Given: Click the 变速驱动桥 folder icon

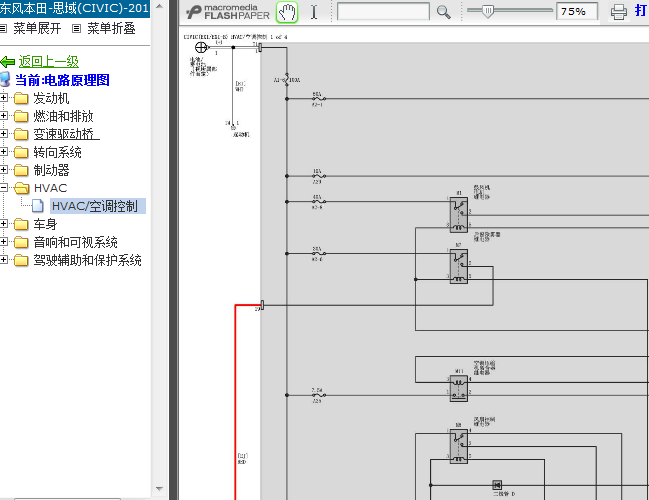Looking at the screenshot, I should point(21,134).
